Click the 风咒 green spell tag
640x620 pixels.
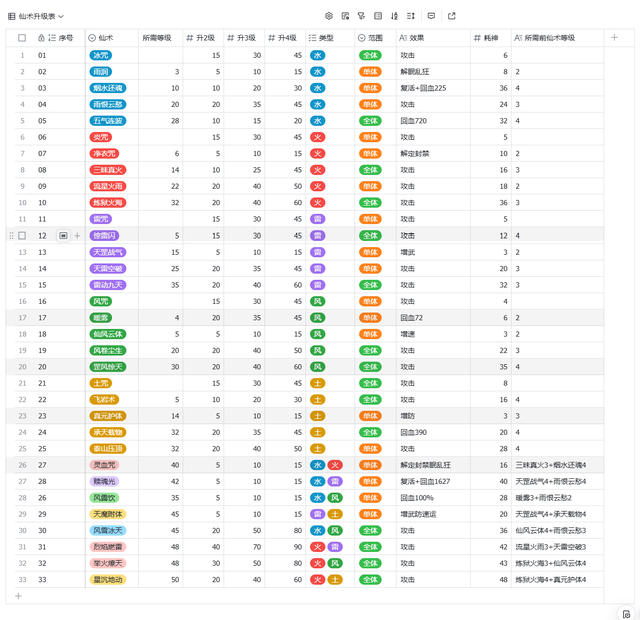tap(101, 301)
